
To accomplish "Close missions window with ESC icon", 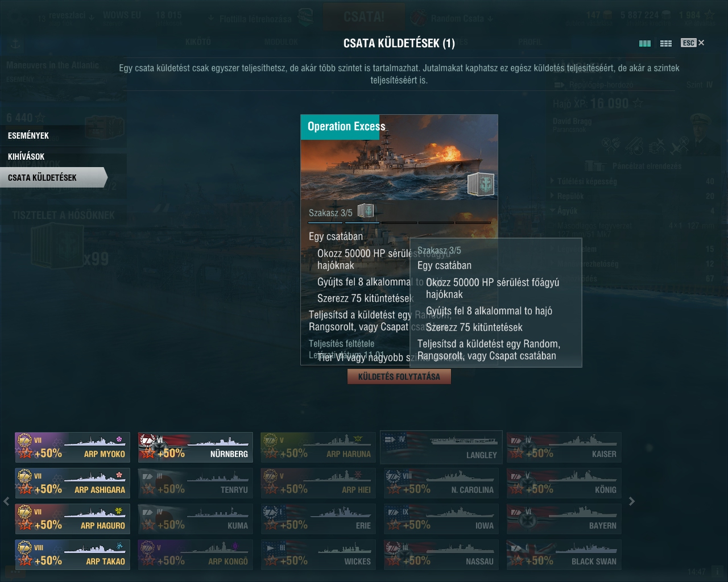I will coord(692,43).
